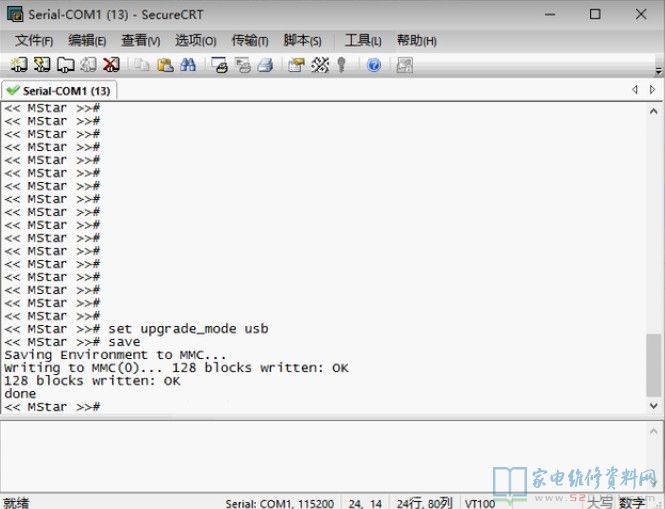Screen dimensions: 665x509
Task: Click in the lower command input area
Action: point(330,455)
